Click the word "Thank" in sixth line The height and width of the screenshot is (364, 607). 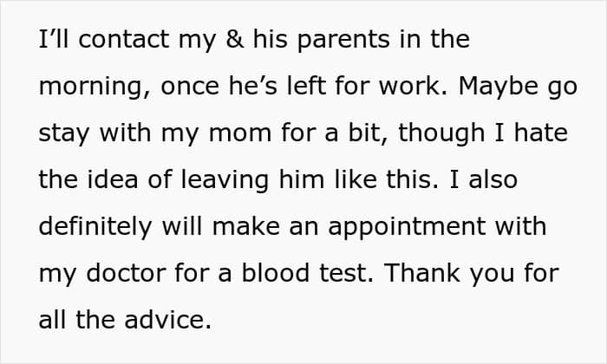coord(421,273)
